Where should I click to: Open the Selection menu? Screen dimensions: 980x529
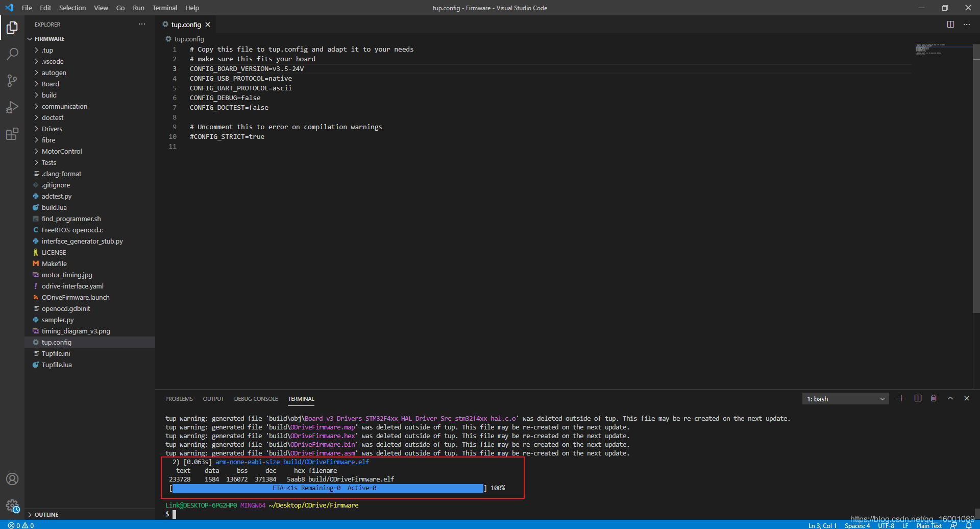(72, 8)
